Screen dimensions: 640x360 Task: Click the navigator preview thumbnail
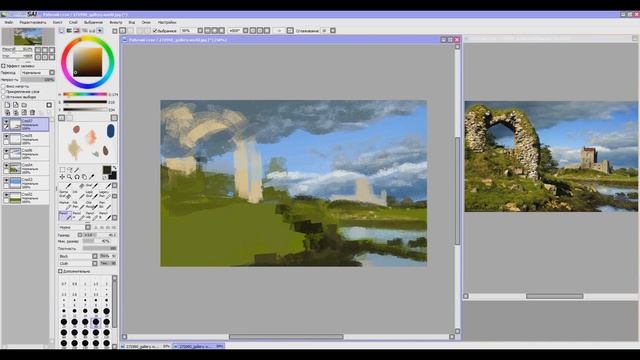point(28,37)
